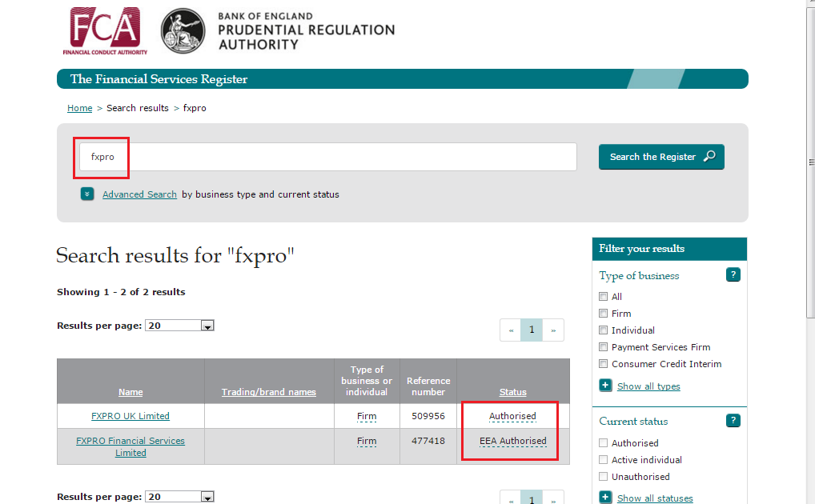Tick the All business type checkbox

pos(604,297)
